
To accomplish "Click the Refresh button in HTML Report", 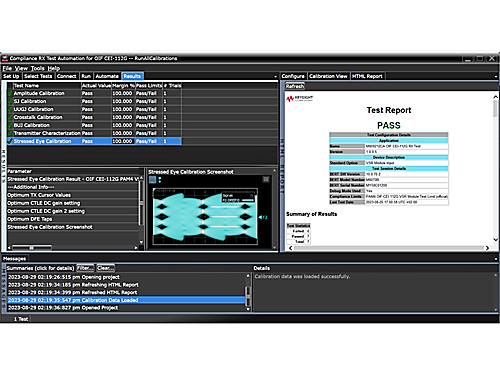I will (x=295, y=86).
